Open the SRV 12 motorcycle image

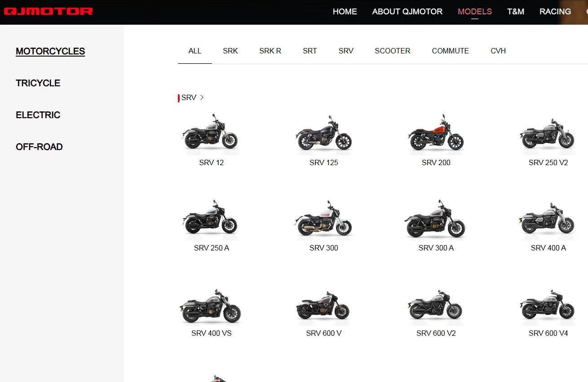pyautogui.click(x=211, y=133)
